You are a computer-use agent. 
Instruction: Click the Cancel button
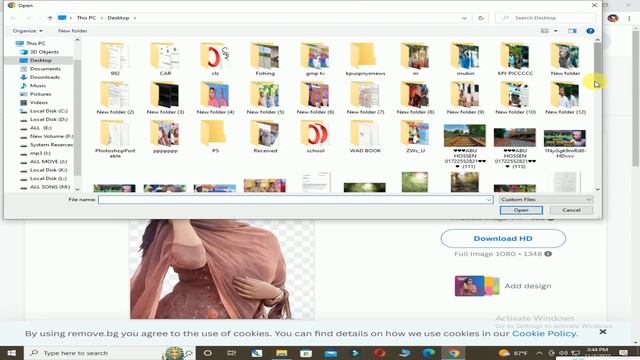point(571,210)
